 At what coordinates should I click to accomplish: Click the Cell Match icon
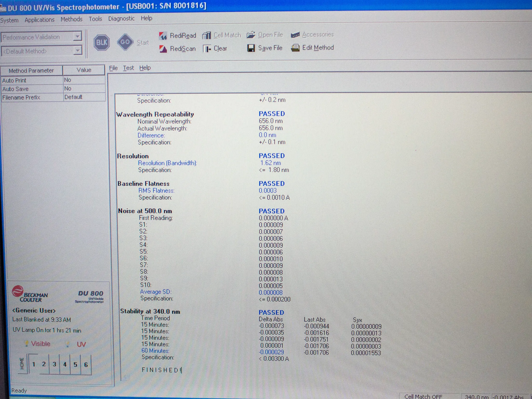point(207,35)
